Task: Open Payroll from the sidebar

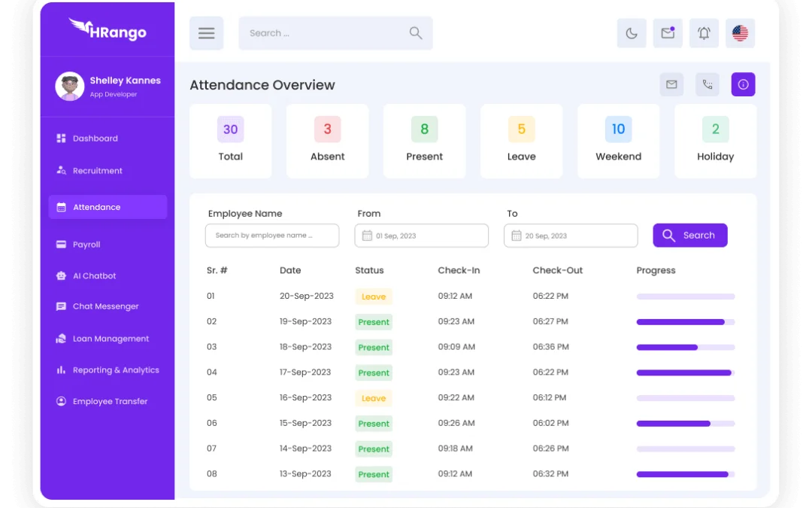Action: pyautogui.click(x=86, y=245)
